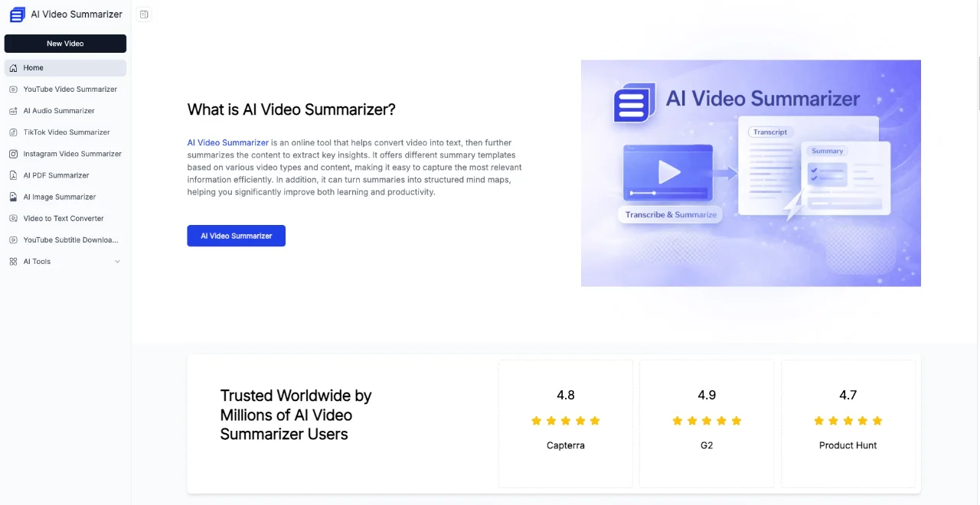Click the G2 rating label
Image resolution: width=980 pixels, height=505 pixels.
coord(707,445)
